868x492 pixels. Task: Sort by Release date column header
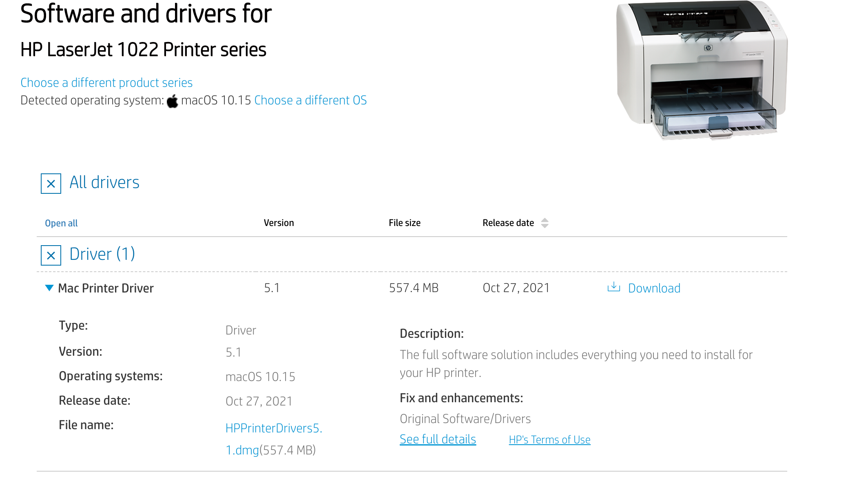(508, 223)
